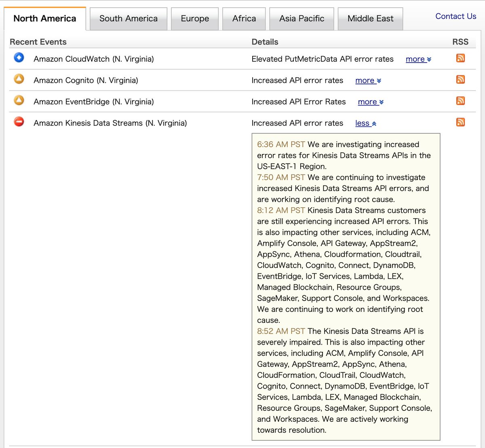Click the 7:50 AM PST timestamp
This screenshot has width=485, height=448.
pyautogui.click(x=281, y=177)
